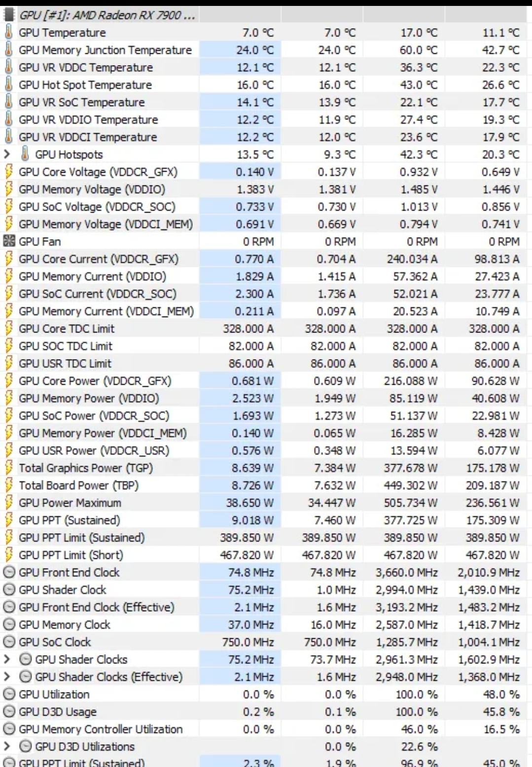The height and width of the screenshot is (767, 532).
Task: Click the 1.485 V memory voltage value
Action: coord(418,189)
